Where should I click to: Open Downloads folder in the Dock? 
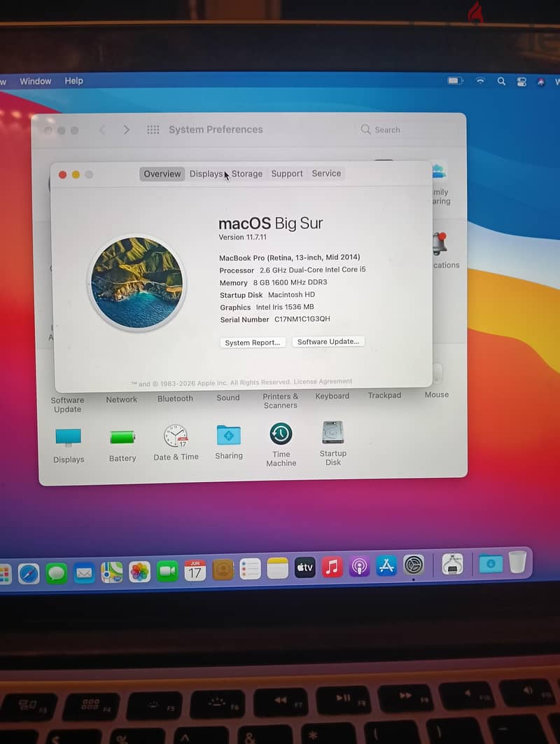point(490,564)
